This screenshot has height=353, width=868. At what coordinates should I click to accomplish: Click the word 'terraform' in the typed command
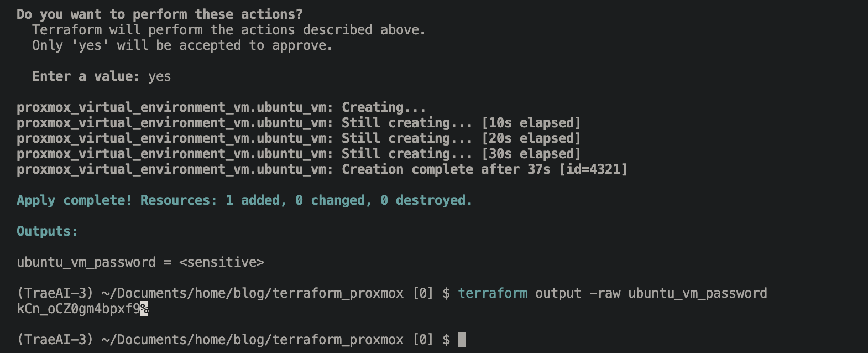(x=493, y=293)
